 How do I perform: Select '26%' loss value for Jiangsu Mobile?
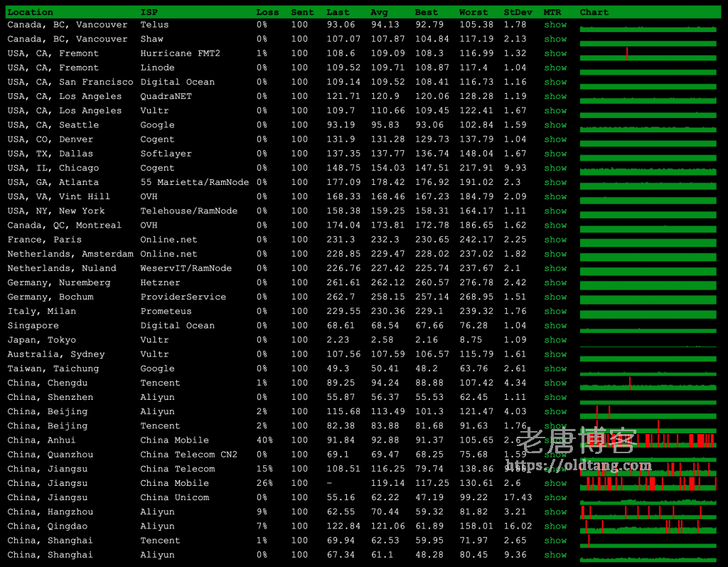264,483
